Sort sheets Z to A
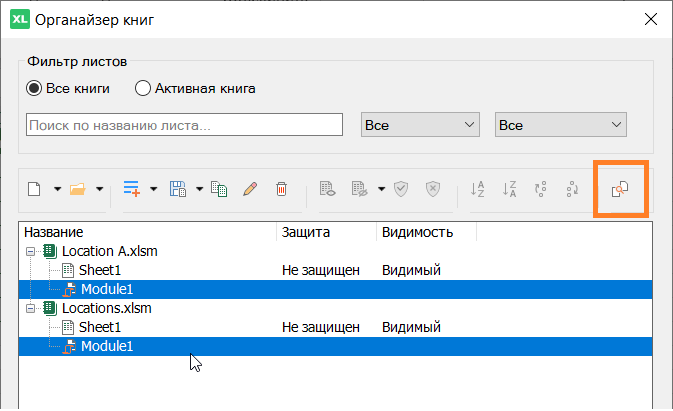Screen dimensions: 673x411 (509, 189)
